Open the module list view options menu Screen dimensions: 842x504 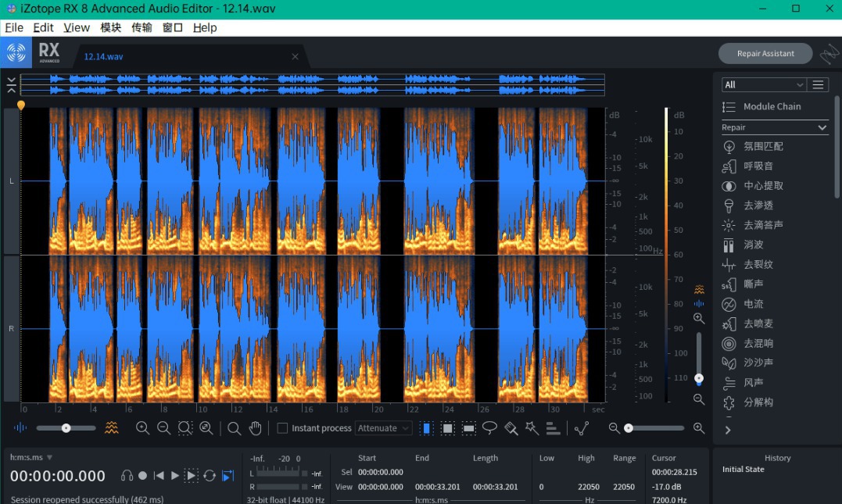pos(818,85)
